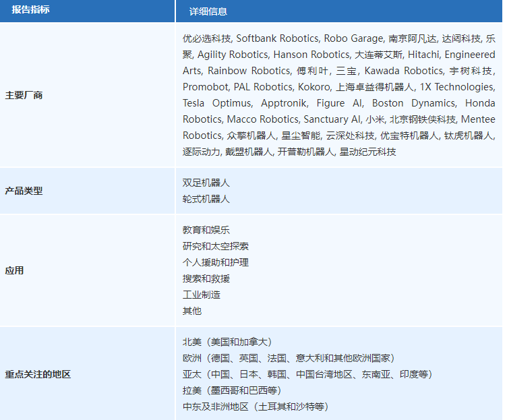Click the 研究和太空探索 application line
The width and height of the screenshot is (507, 420).
[x=215, y=246]
